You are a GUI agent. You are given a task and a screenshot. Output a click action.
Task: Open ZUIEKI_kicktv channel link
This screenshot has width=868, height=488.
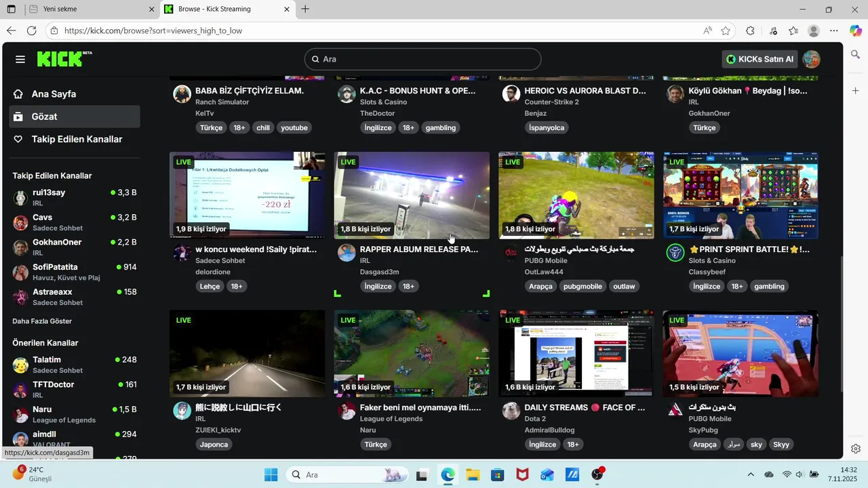(218, 430)
